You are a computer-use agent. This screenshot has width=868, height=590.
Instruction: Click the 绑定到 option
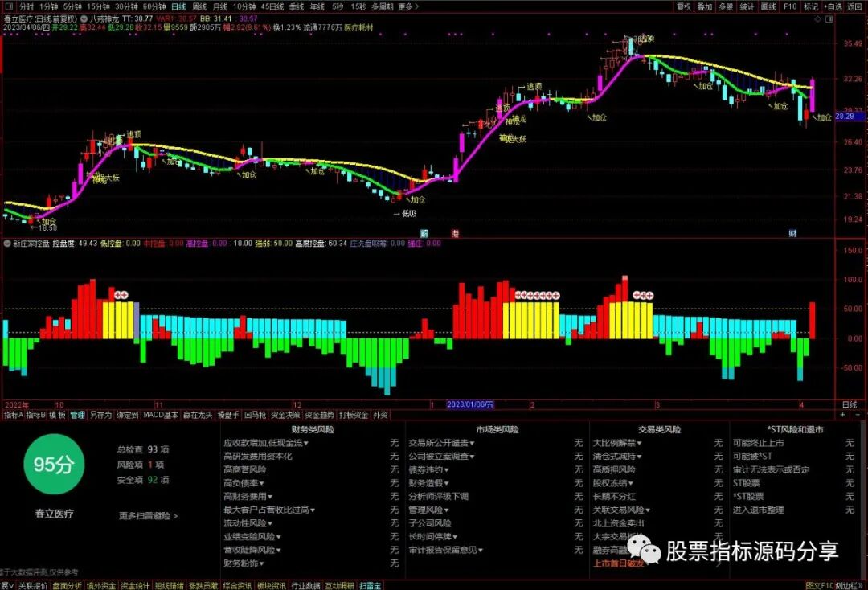tap(127, 415)
